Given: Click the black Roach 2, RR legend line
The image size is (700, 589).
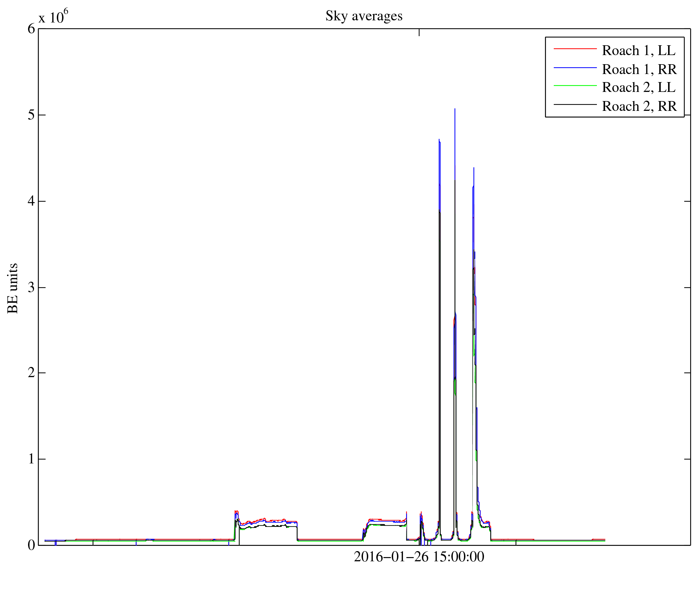Looking at the screenshot, I should click(575, 105).
